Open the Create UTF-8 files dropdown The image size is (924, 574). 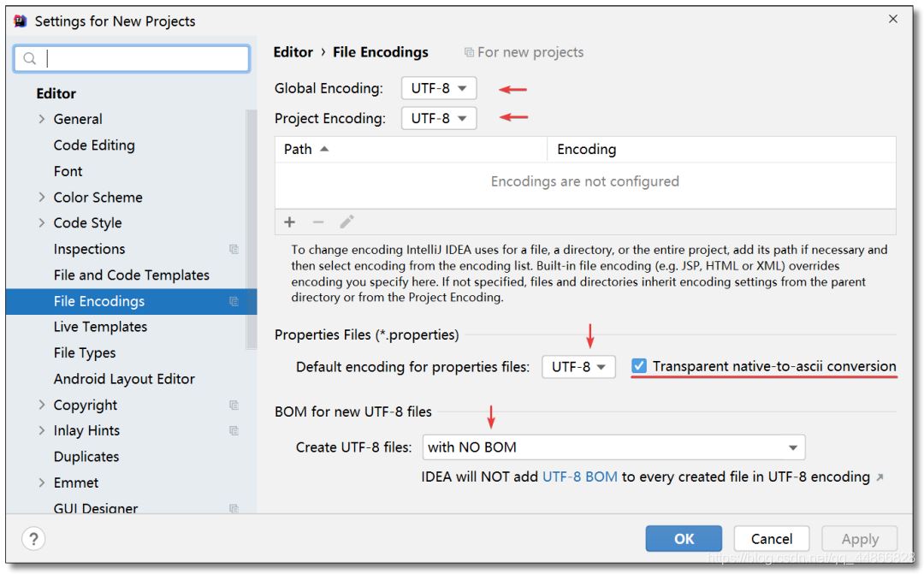pos(613,447)
